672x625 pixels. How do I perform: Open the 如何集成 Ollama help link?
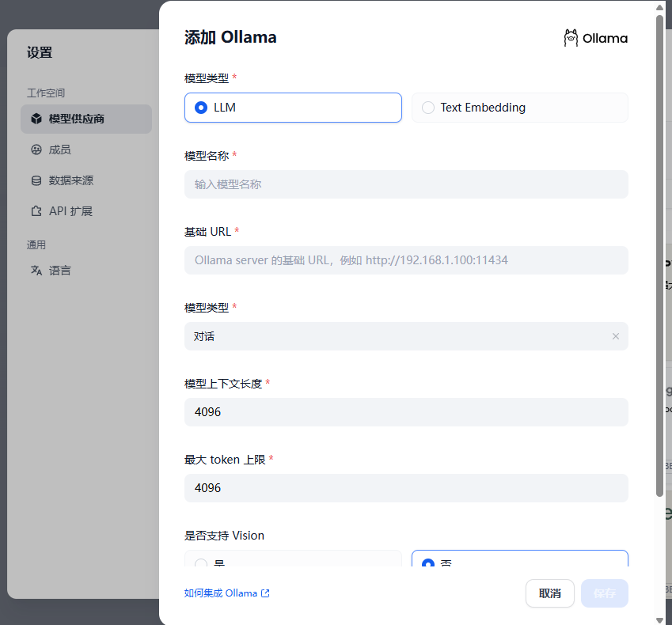pyautogui.click(x=226, y=593)
